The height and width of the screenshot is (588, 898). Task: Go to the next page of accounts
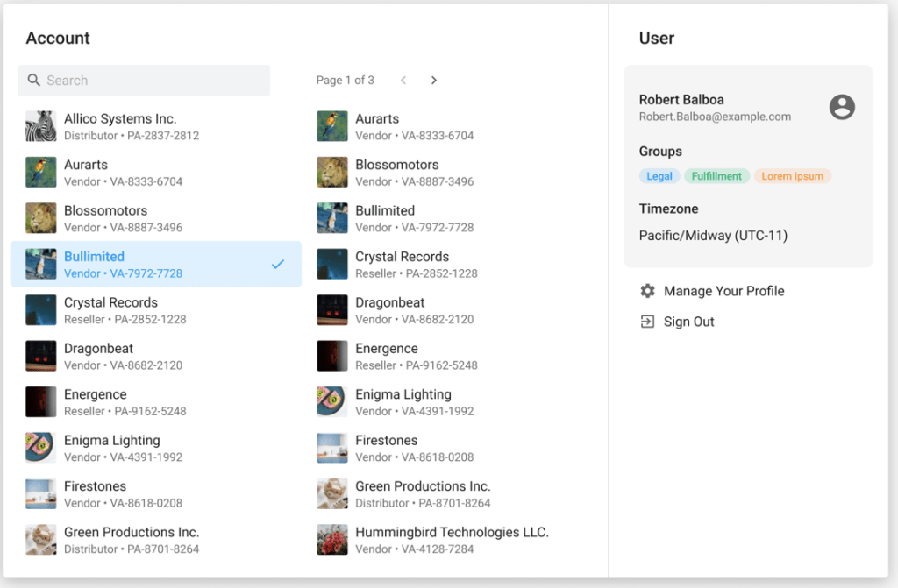coord(433,80)
